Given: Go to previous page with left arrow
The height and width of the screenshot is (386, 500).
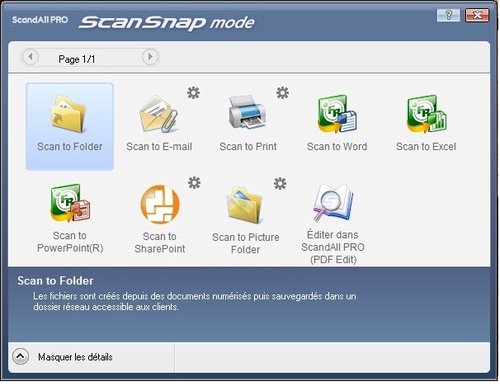Looking at the screenshot, I should pyautogui.click(x=30, y=57).
